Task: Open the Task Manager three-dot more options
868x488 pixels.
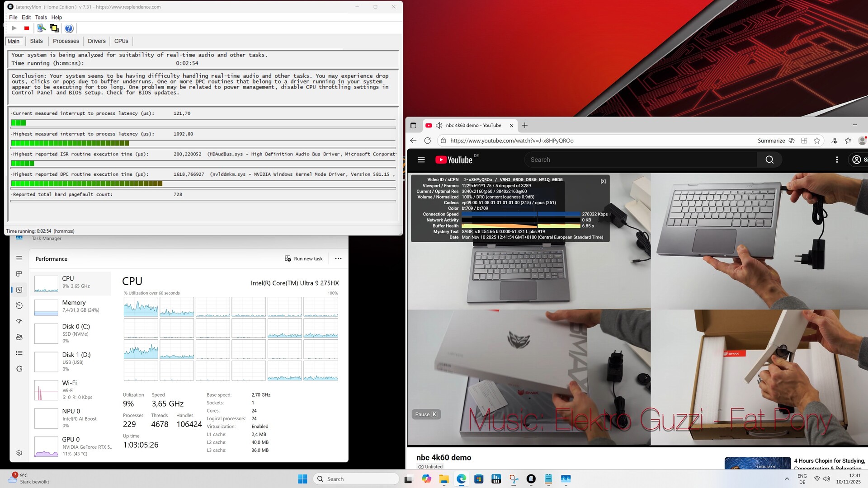Action: 338,258
